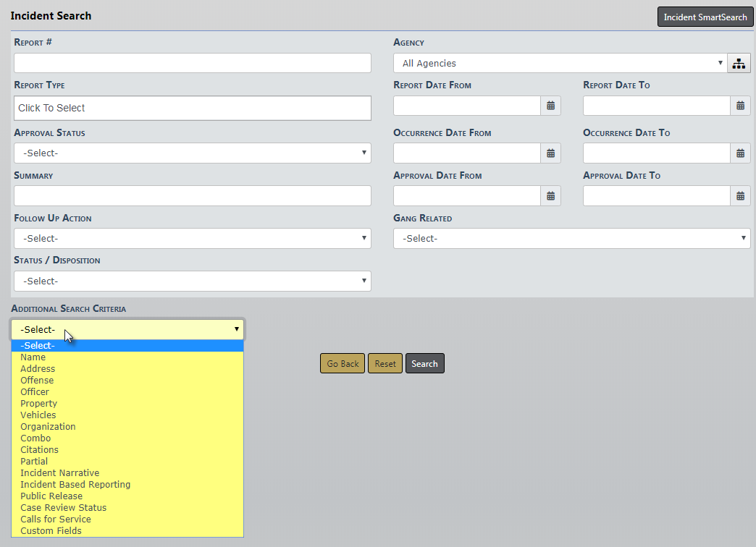Open the Status / Disposition dropdown
This screenshot has height=547, width=756.
coord(192,281)
